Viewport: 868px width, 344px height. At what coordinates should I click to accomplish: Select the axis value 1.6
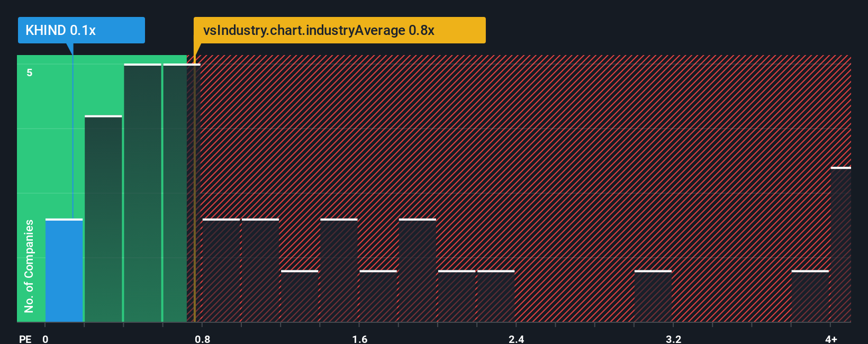click(x=360, y=339)
